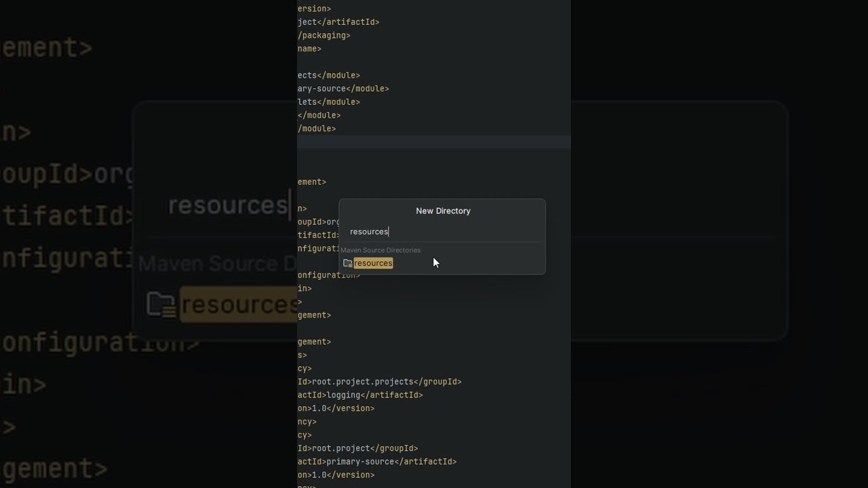The height and width of the screenshot is (488, 868).
Task: Click the 'Maven Source Directories' section label
Action: (380, 250)
